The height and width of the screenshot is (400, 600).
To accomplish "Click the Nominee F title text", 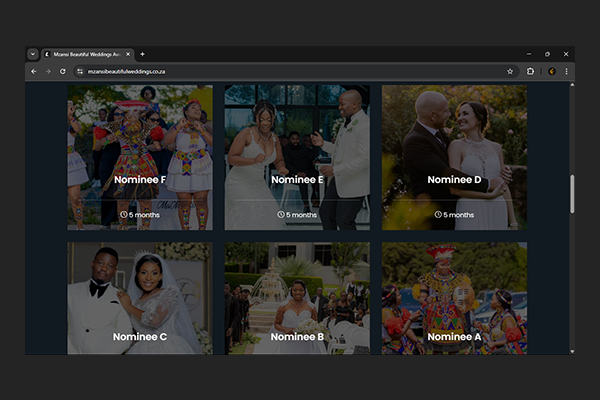I will (140, 180).
